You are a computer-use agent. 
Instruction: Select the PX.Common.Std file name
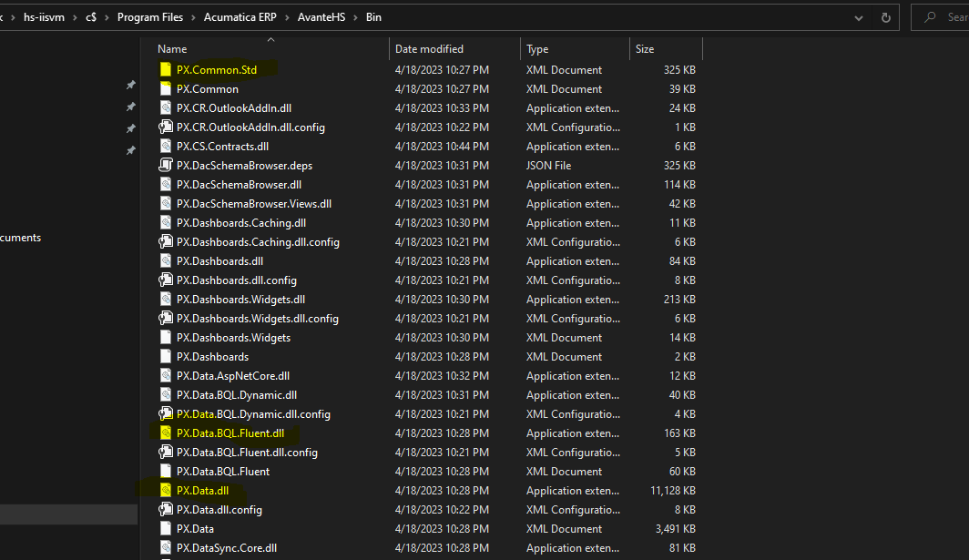[x=217, y=70]
